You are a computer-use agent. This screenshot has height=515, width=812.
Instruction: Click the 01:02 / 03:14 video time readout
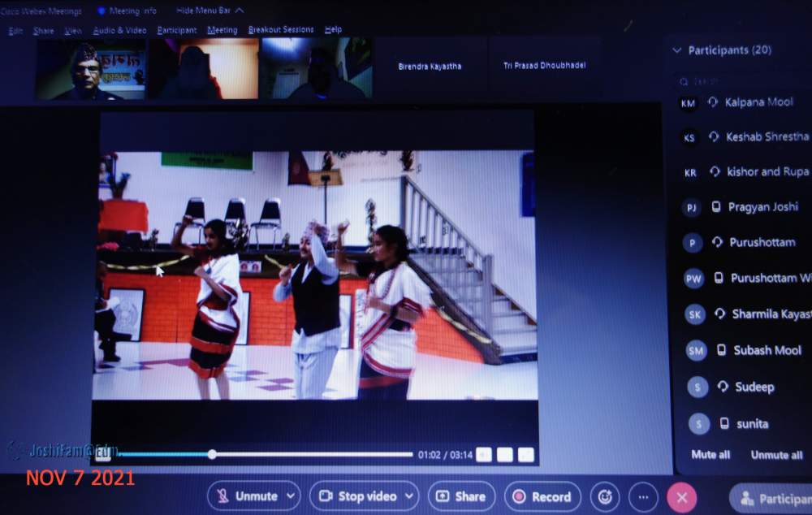click(445, 455)
